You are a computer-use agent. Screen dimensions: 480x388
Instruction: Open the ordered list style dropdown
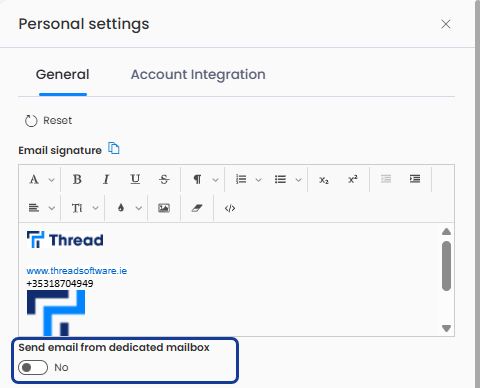[x=258, y=180]
